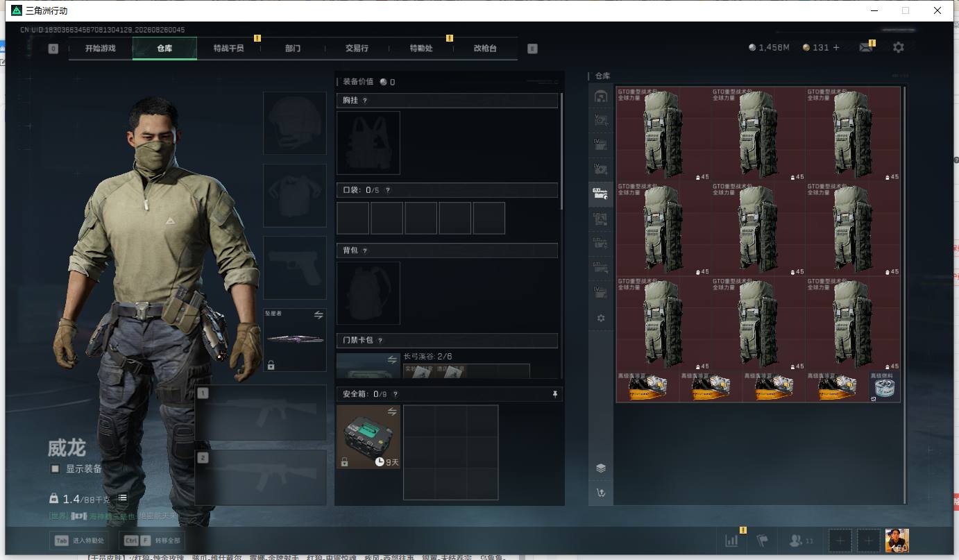This screenshot has height=560, width=959.
Task: Click the lock icon on 坠星者 knife slot
Action: 271,365
